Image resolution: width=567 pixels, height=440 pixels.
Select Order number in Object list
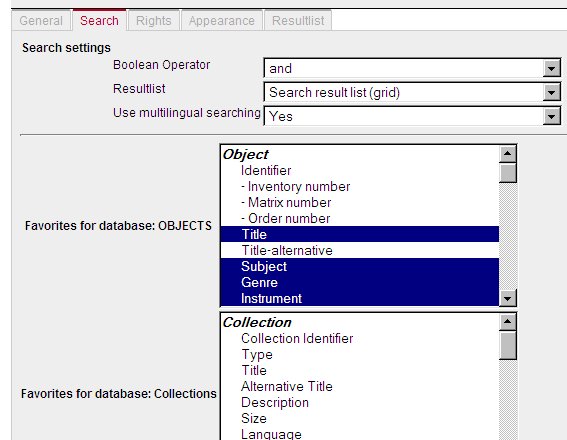[x=359, y=218]
